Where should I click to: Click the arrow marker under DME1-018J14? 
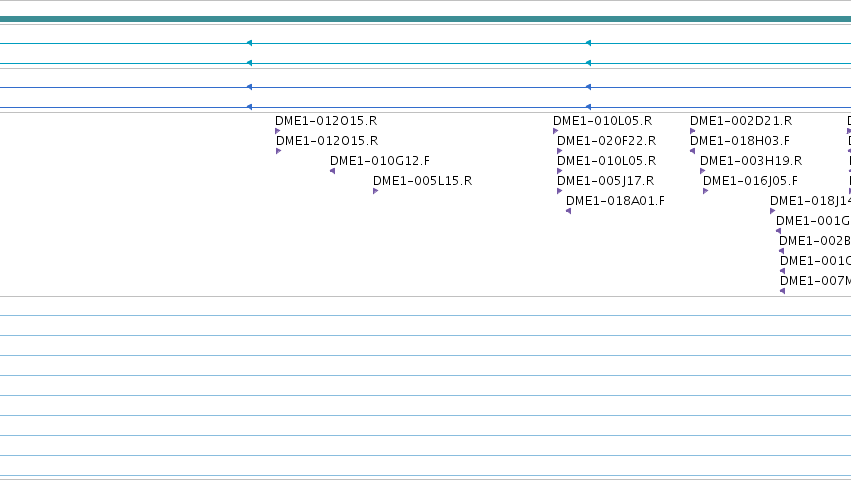click(x=772, y=211)
